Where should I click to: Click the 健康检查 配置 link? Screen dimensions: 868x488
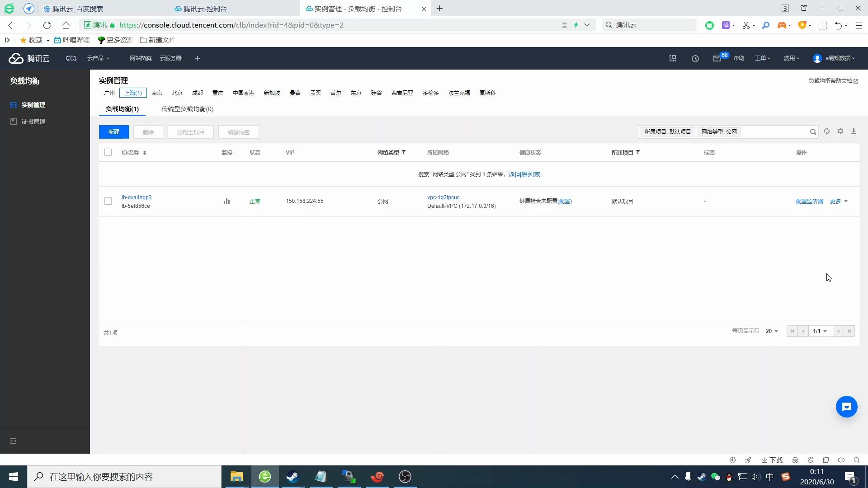[565, 202]
